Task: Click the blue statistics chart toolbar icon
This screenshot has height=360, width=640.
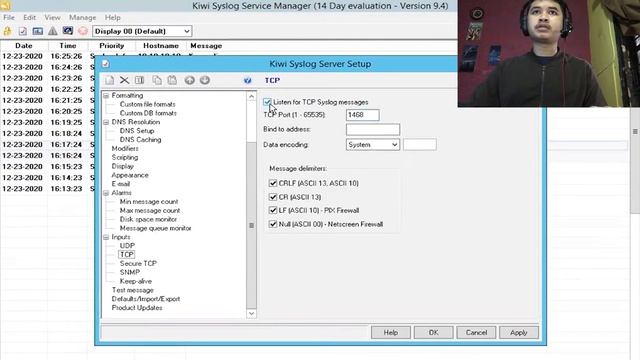Action: (38, 31)
